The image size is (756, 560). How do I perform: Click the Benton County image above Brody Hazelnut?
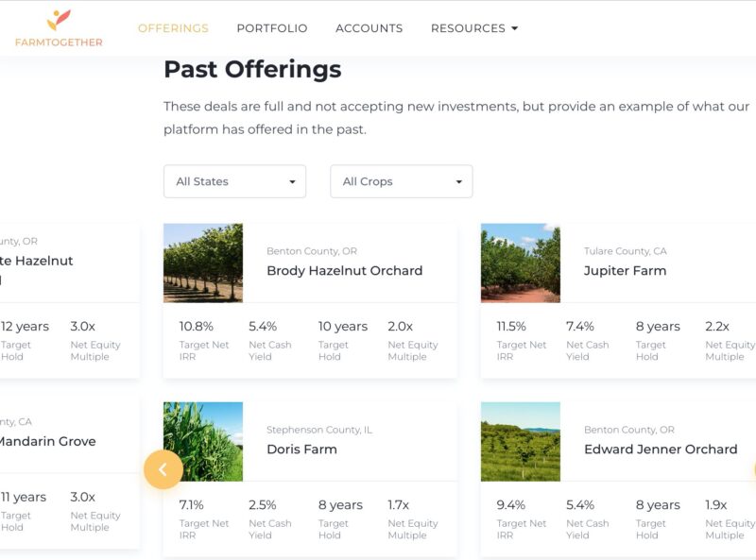[202, 263]
